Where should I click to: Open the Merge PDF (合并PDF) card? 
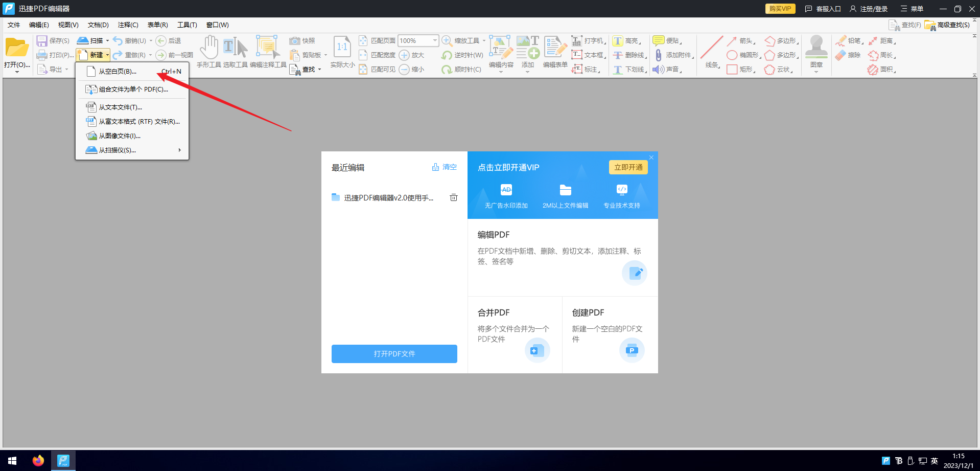pos(515,335)
